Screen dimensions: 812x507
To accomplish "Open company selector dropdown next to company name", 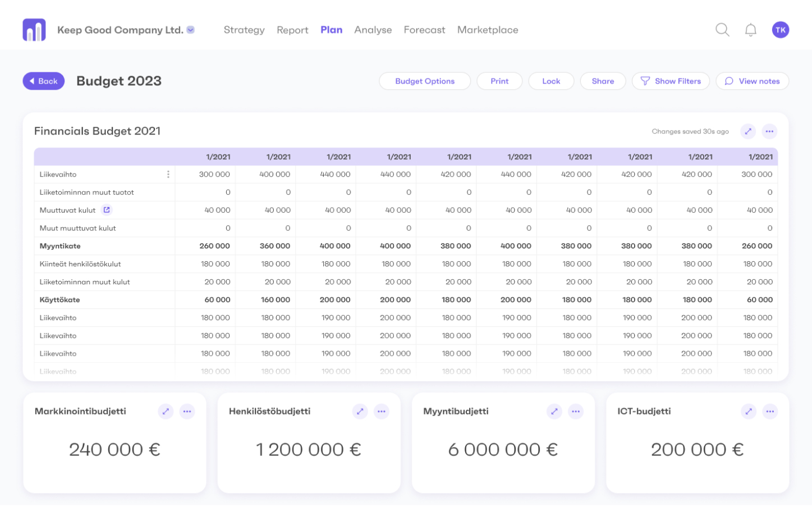I will tap(191, 30).
